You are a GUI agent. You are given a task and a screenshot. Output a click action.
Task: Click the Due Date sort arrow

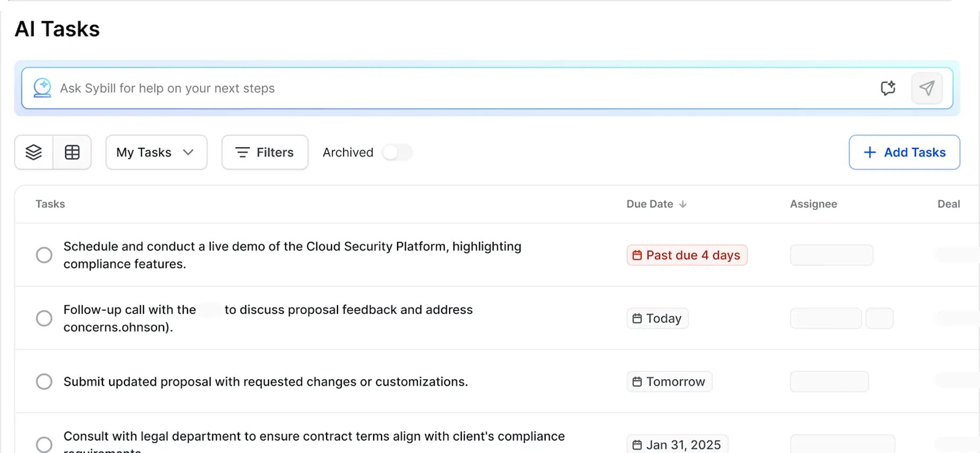(683, 204)
